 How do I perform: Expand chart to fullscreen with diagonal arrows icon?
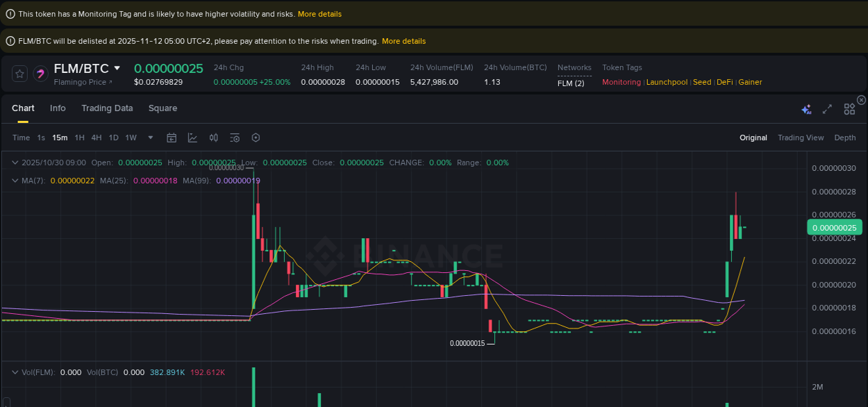click(826, 109)
